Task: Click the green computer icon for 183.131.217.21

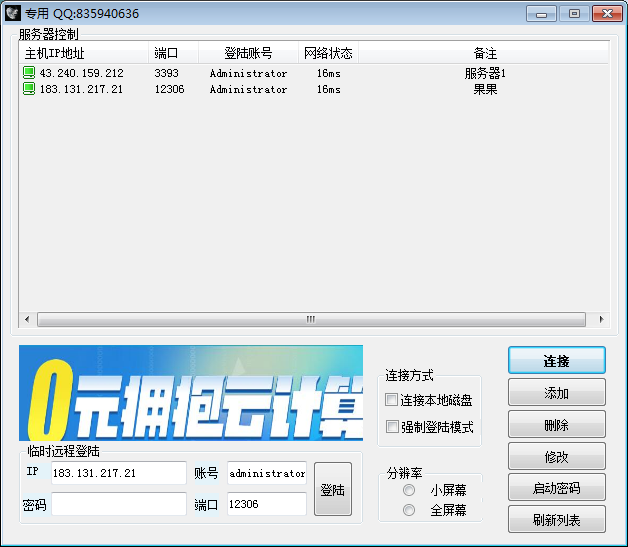Action: point(29,89)
